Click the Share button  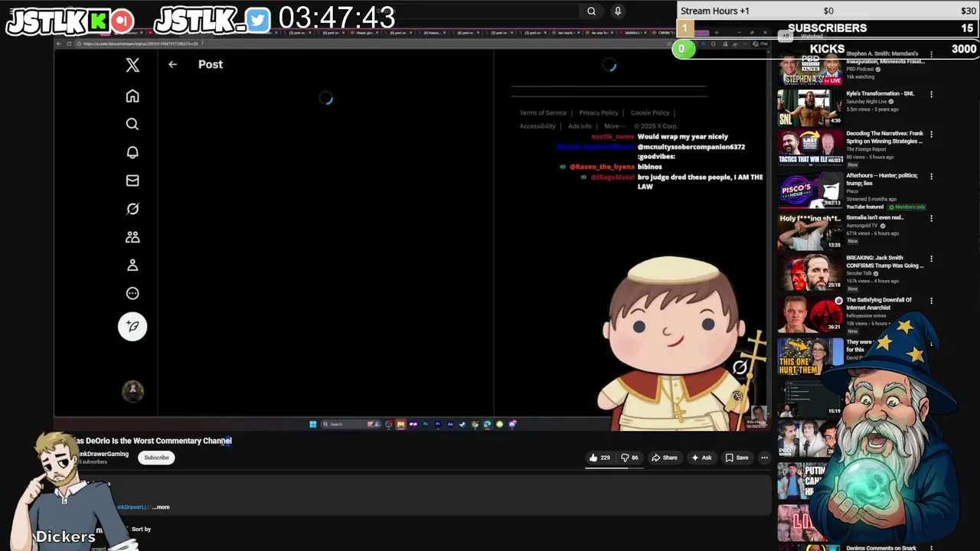[x=664, y=458]
